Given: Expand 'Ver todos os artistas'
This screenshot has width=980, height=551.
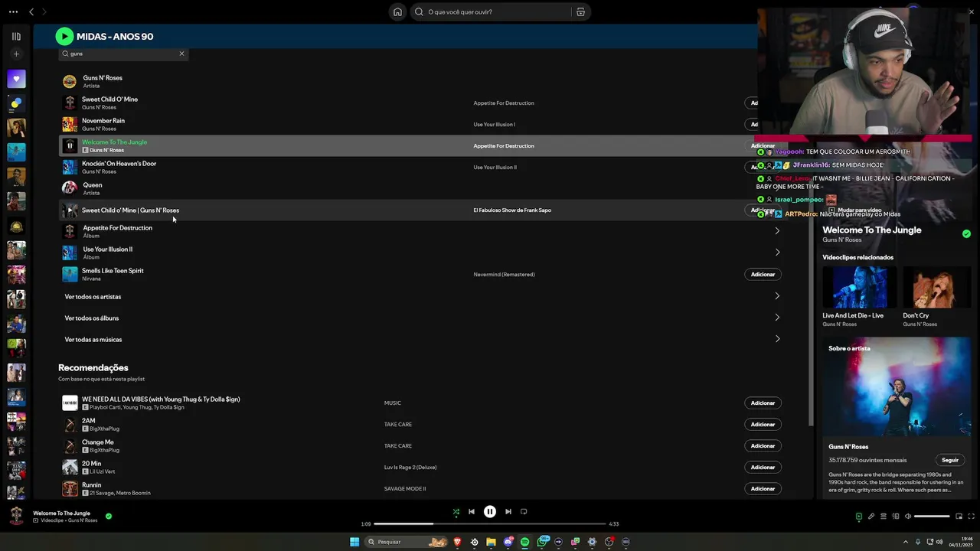Looking at the screenshot, I should pyautogui.click(x=777, y=296).
